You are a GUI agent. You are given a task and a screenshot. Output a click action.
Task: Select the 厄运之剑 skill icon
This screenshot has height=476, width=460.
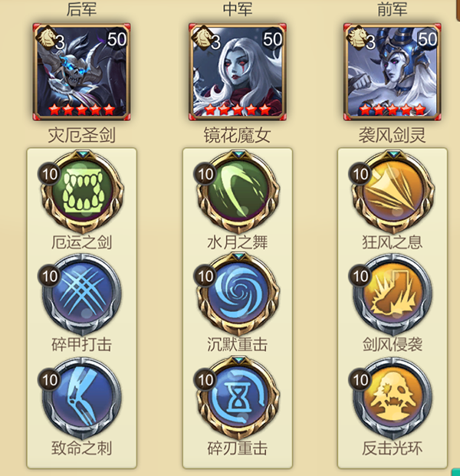pyautogui.click(x=83, y=192)
